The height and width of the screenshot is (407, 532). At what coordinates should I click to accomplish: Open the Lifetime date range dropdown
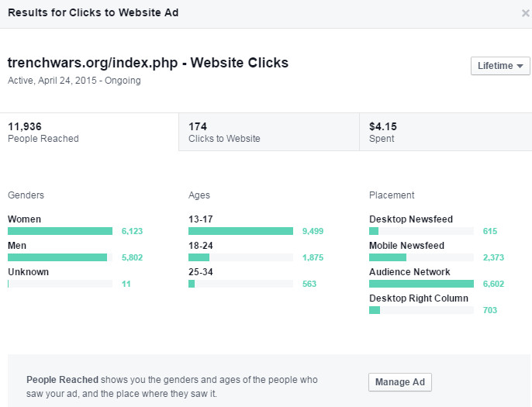point(500,66)
